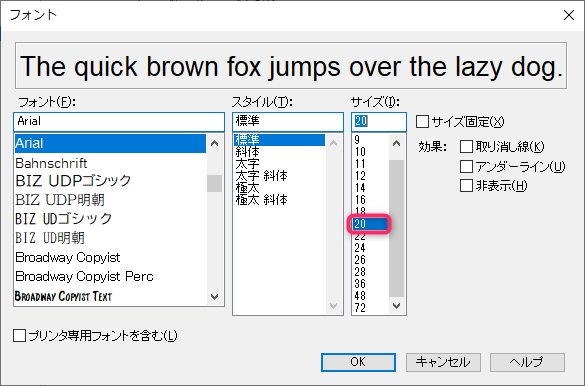This screenshot has height=386, width=585.
Task: Choose the BIZ UDPゴシック font
Action: [110, 181]
